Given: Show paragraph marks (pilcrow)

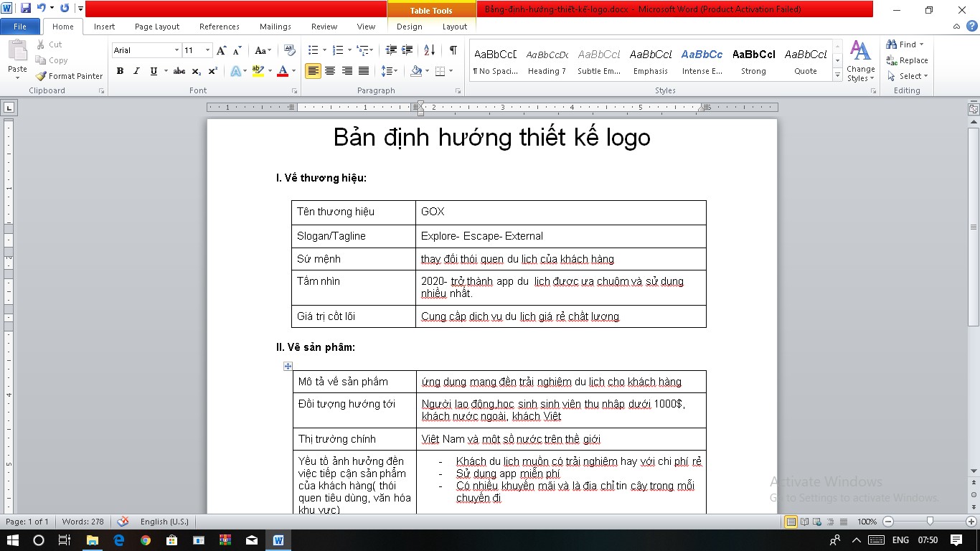Looking at the screenshot, I should 453,50.
